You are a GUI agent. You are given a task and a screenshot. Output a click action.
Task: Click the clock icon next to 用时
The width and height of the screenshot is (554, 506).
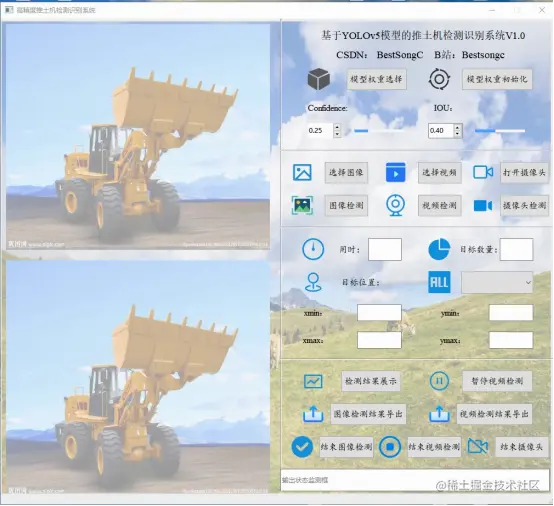pos(313,249)
